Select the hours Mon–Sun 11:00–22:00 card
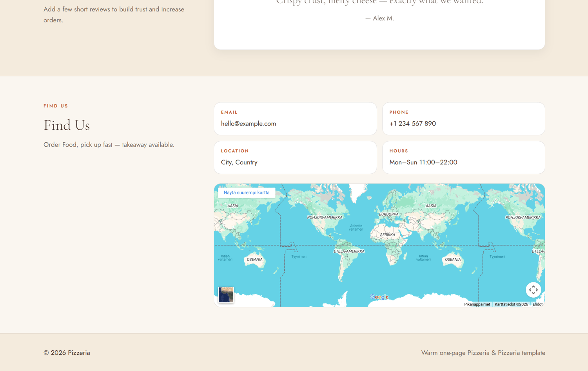Screen dimensions: 588x371 click(463, 157)
